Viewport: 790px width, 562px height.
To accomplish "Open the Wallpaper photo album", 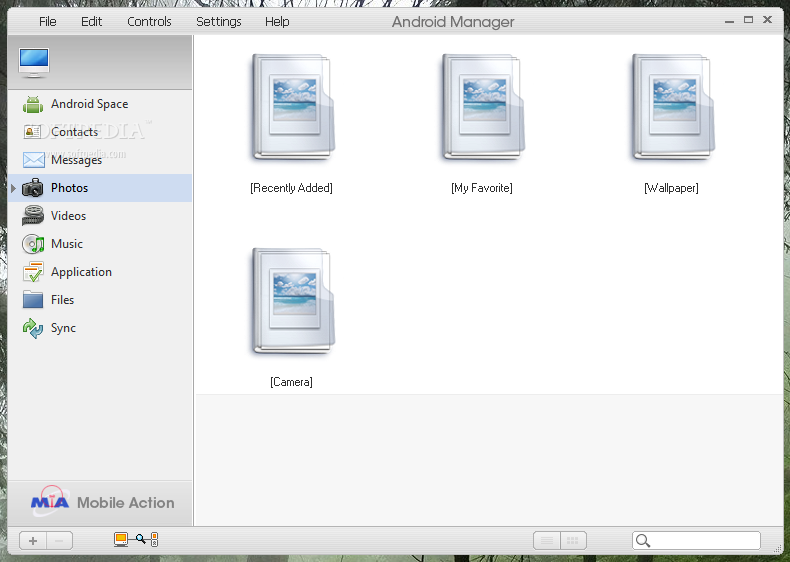I will coord(673,107).
